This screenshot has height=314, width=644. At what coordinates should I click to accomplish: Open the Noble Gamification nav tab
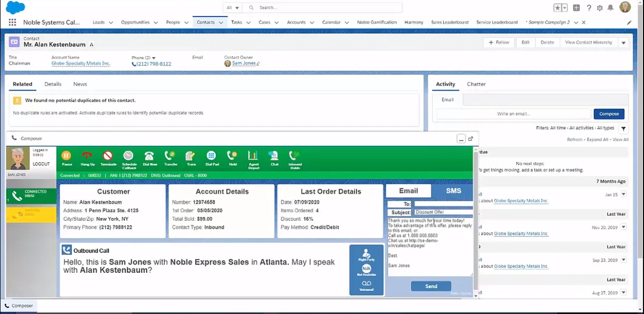click(x=377, y=23)
